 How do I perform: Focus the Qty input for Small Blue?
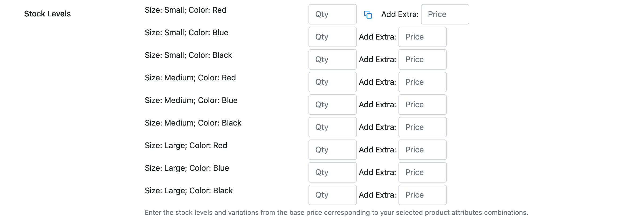[332, 37]
